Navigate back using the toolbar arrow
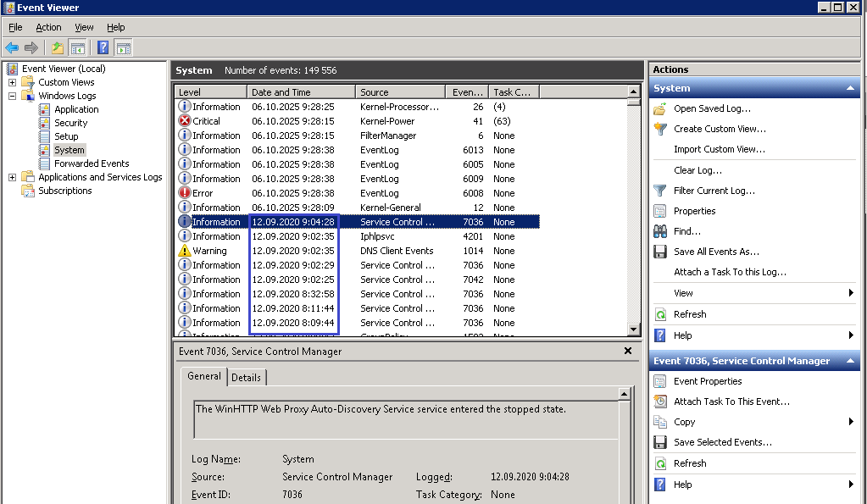The image size is (867, 504). [11, 47]
